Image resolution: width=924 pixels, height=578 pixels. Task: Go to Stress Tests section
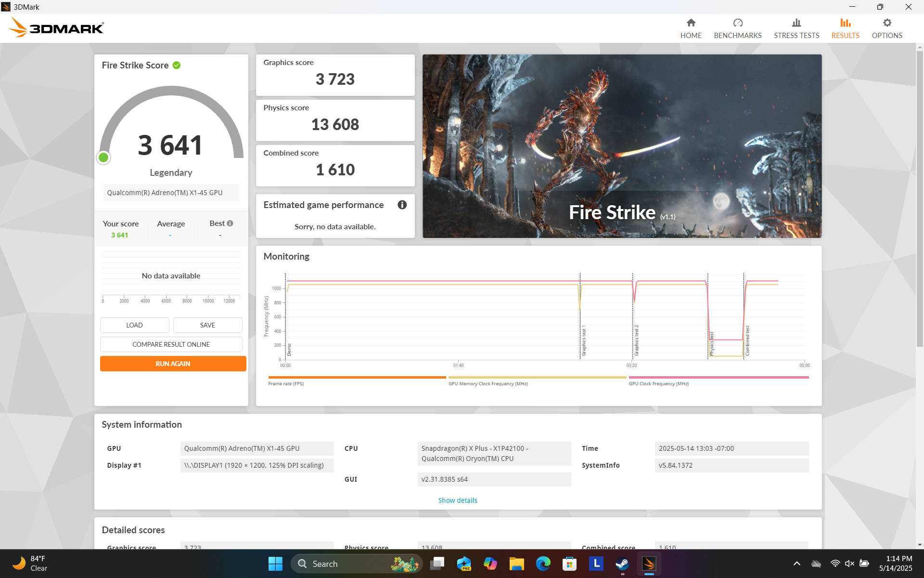click(x=796, y=28)
